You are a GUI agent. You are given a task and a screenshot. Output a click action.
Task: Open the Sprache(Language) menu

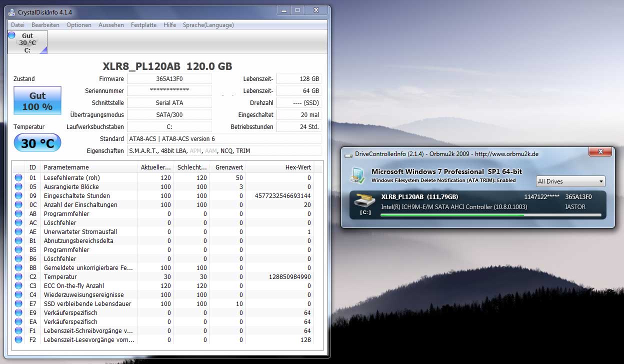tap(208, 25)
